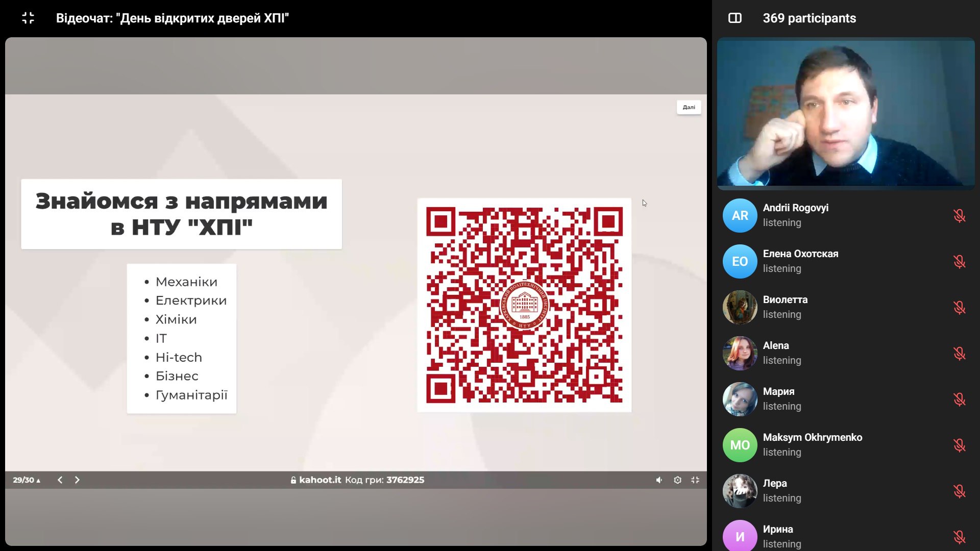Toggle muted mic for Maksym Okhrymenko
This screenshot has width=980, height=551.
(x=959, y=445)
